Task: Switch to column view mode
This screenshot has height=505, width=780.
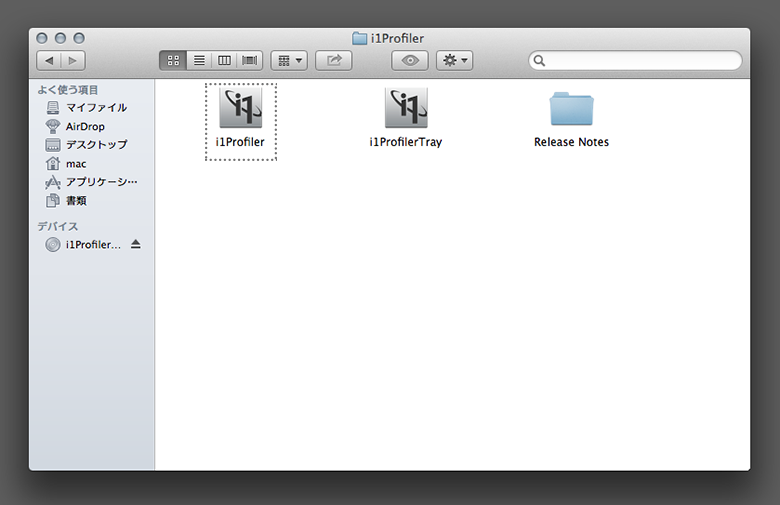Action: [224, 61]
